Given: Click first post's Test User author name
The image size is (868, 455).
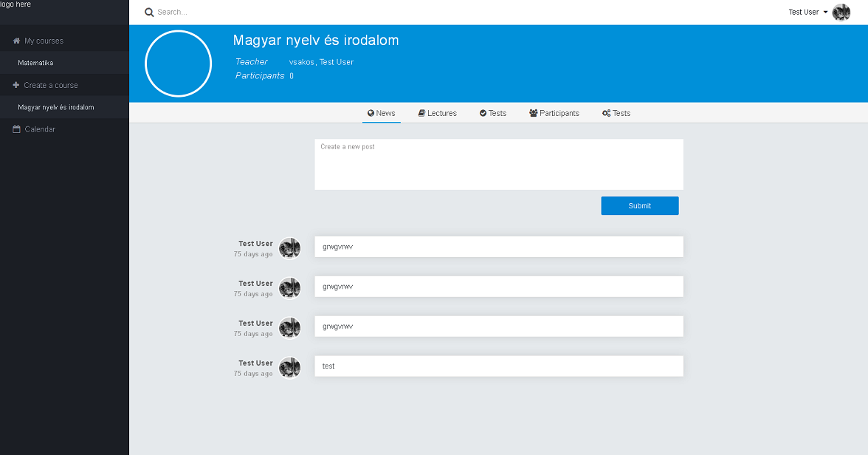Looking at the screenshot, I should tap(255, 243).
